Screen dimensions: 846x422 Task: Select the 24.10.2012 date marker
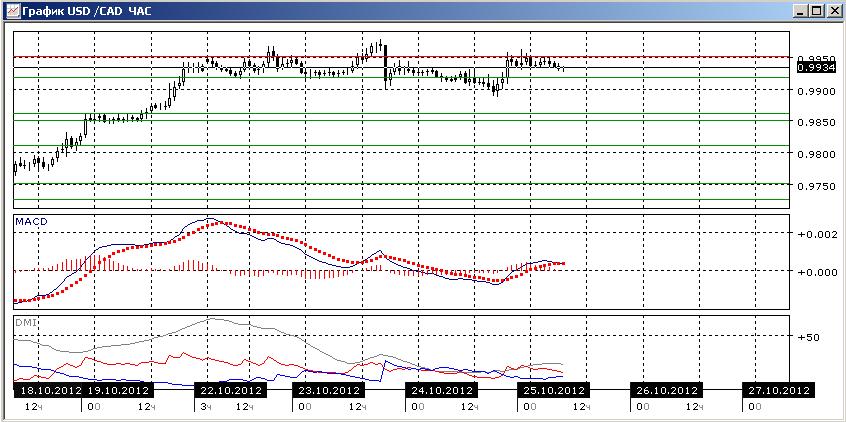point(441,390)
